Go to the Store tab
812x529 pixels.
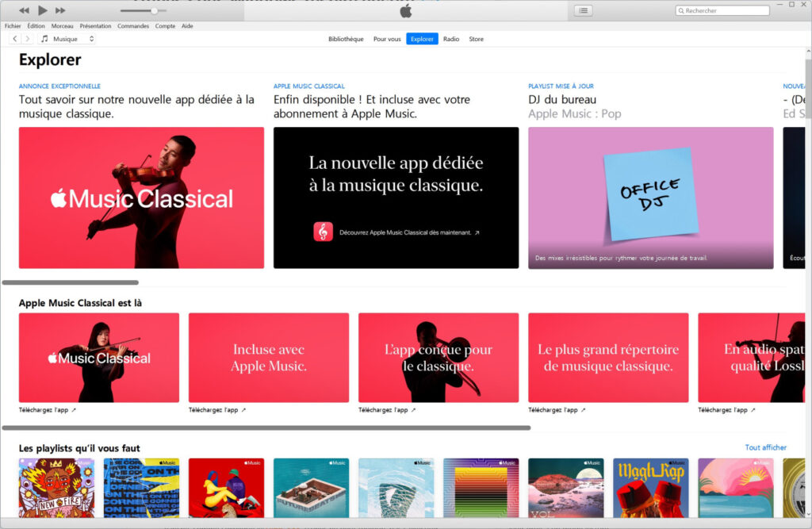476,39
